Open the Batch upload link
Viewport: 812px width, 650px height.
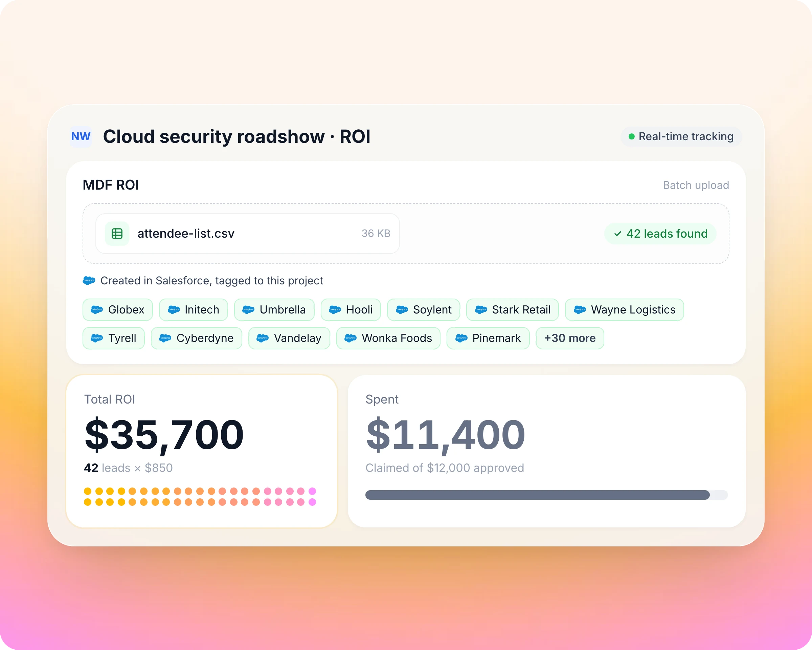(696, 186)
